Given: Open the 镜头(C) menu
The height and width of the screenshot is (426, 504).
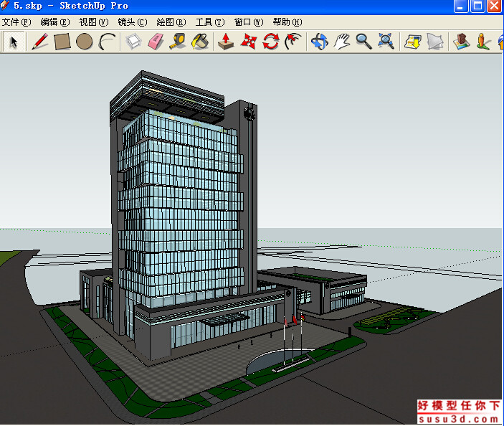Looking at the screenshot, I should point(133,22).
